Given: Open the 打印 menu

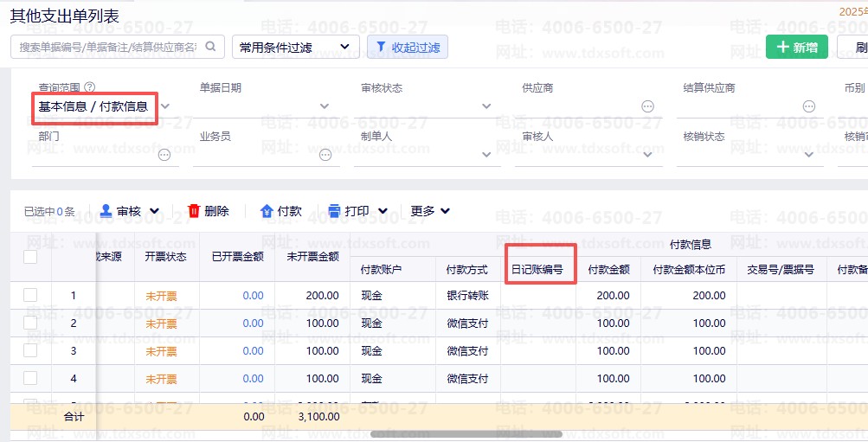Looking at the screenshot, I should coord(357,211).
